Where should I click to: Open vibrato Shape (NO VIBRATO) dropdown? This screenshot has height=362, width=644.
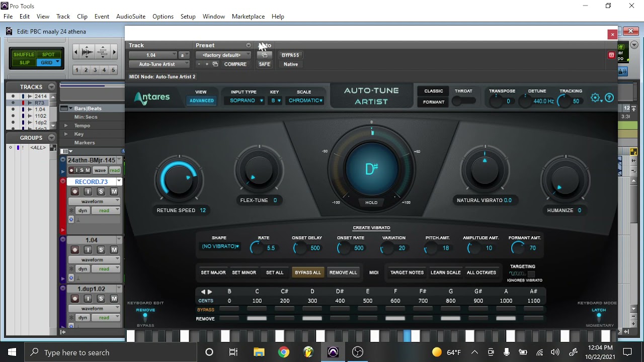pyautogui.click(x=220, y=246)
